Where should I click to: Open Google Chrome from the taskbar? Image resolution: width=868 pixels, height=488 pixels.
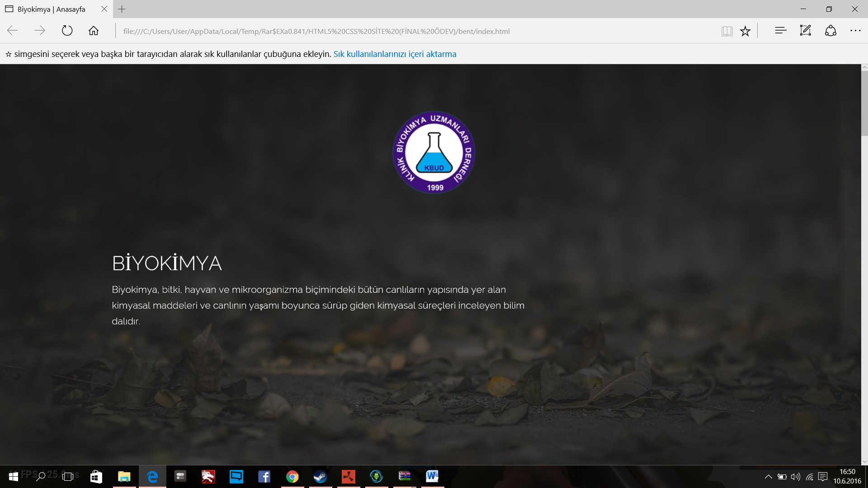(292, 477)
